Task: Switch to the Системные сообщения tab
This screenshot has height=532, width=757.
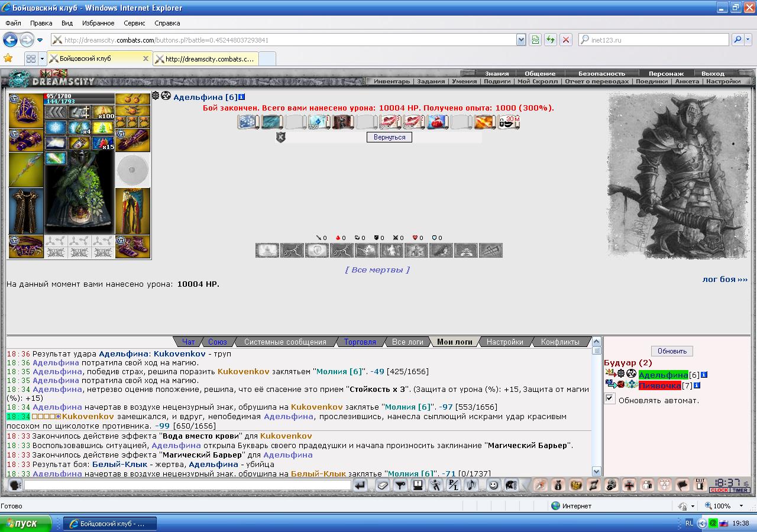Action: (x=285, y=342)
